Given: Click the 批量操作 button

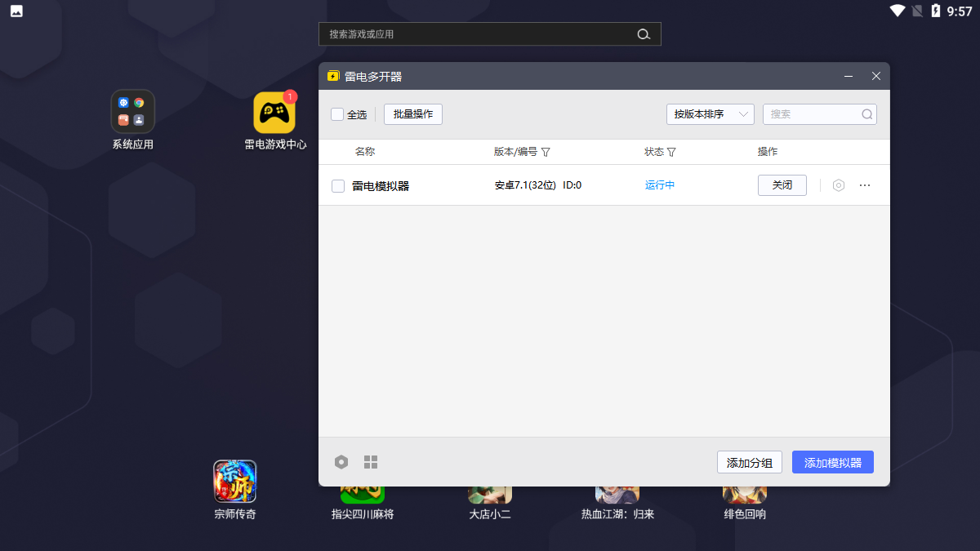Looking at the screenshot, I should pyautogui.click(x=413, y=114).
